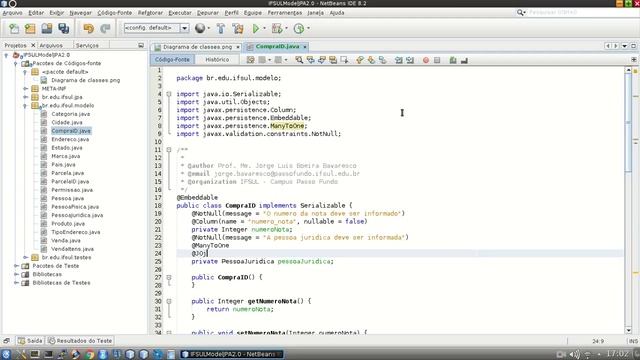Click the volume icon in system tray
The height and width of the screenshot is (360, 640).
(574, 354)
